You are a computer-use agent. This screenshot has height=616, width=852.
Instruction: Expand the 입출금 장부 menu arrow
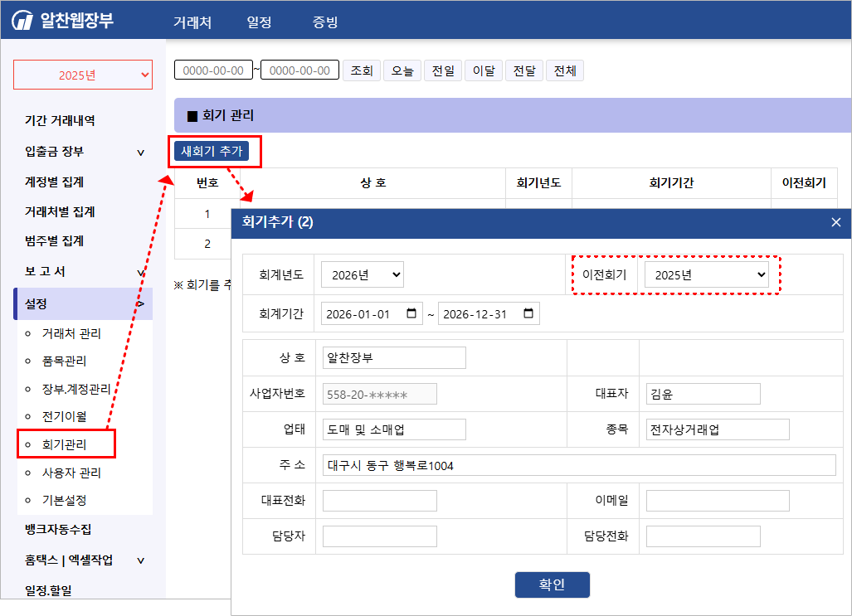pyautogui.click(x=141, y=153)
